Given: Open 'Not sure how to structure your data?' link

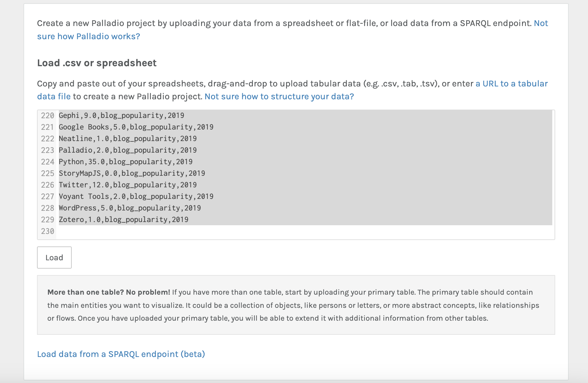Looking at the screenshot, I should point(279,96).
